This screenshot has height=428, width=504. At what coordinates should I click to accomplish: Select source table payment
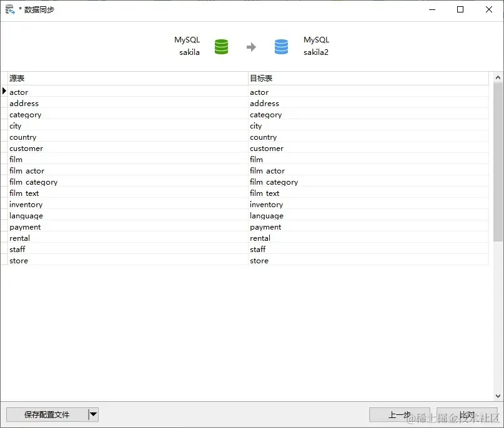(x=127, y=226)
